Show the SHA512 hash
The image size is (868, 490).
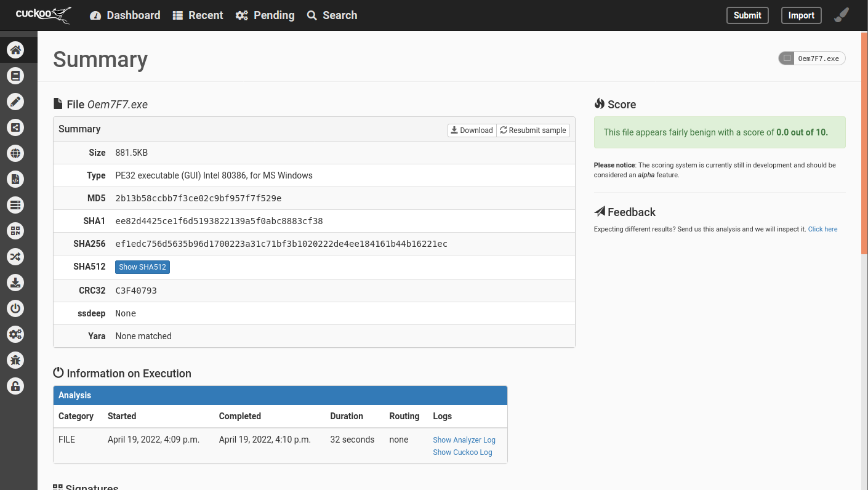[142, 267]
